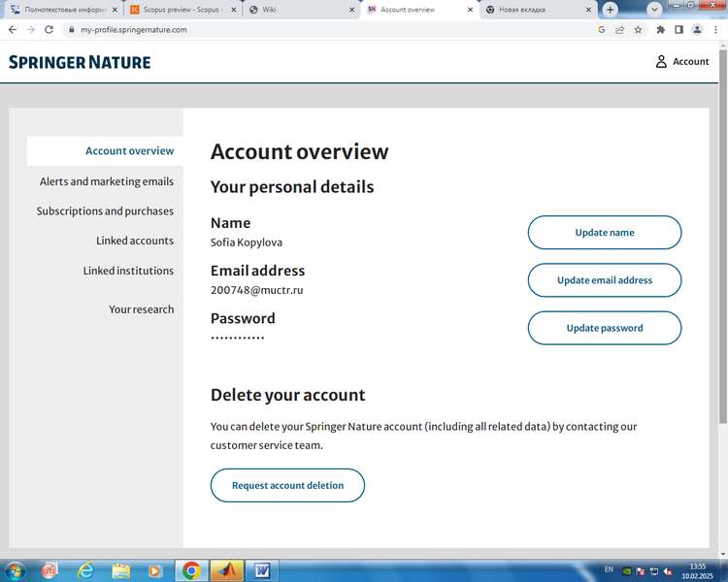Reload the page with the refresh icon
This screenshot has width=728, height=582.
pos(49,29)
